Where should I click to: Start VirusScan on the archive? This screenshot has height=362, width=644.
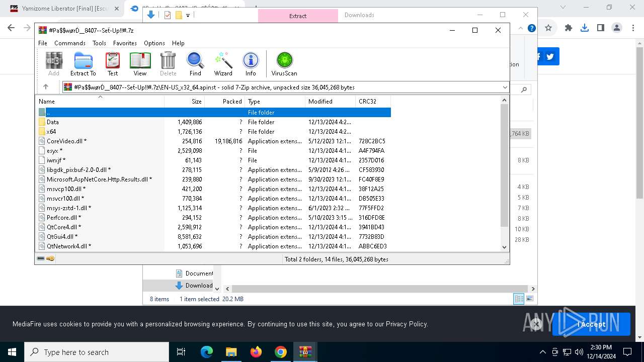(x=284, y=64)
